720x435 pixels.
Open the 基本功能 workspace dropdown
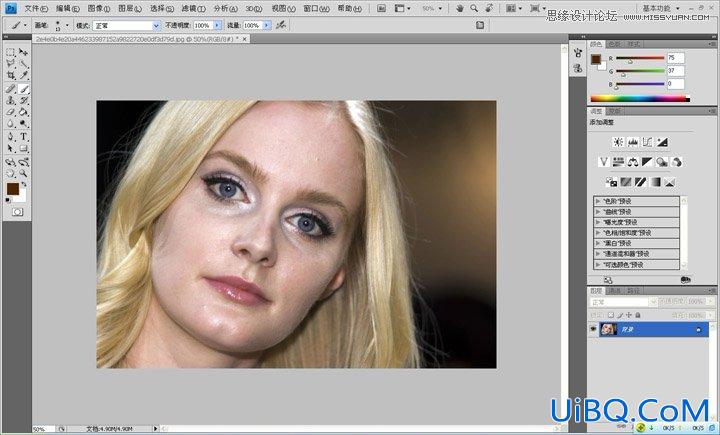[661, 8]
